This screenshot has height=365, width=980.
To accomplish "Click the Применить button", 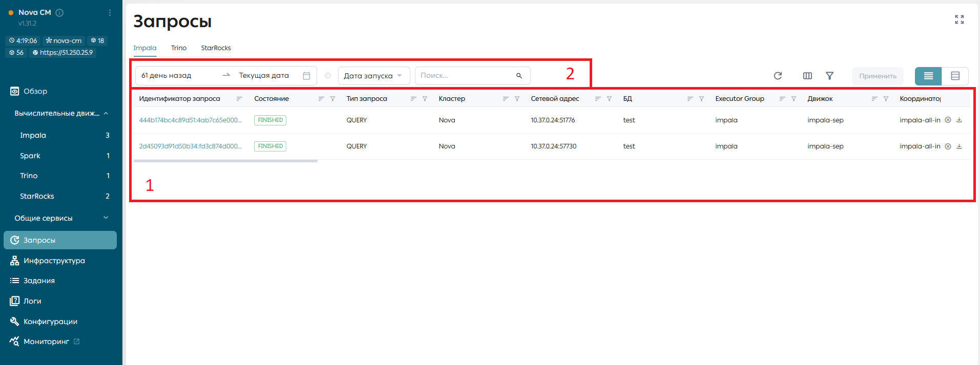I will (x=878, y=76).
